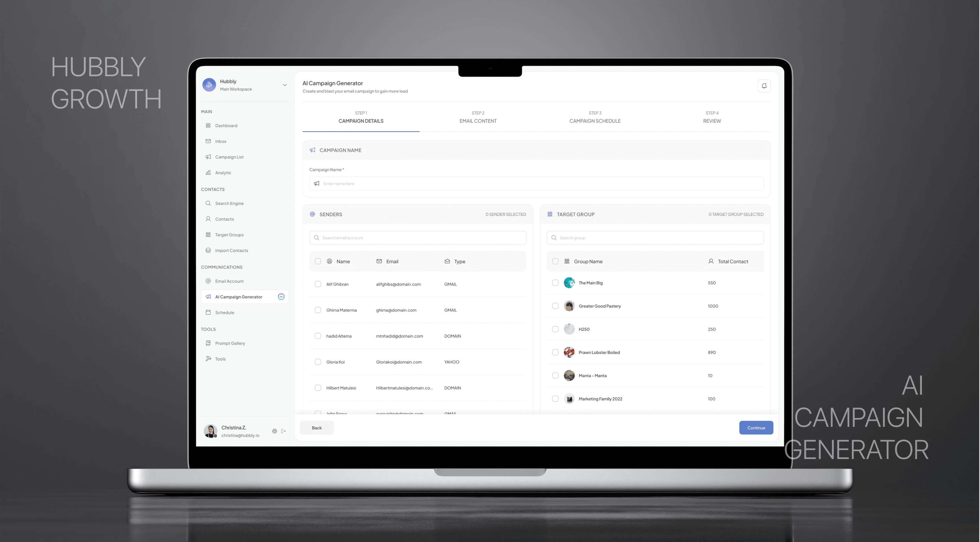Click the Dashboard navigation icon

(x=208, y=126)
